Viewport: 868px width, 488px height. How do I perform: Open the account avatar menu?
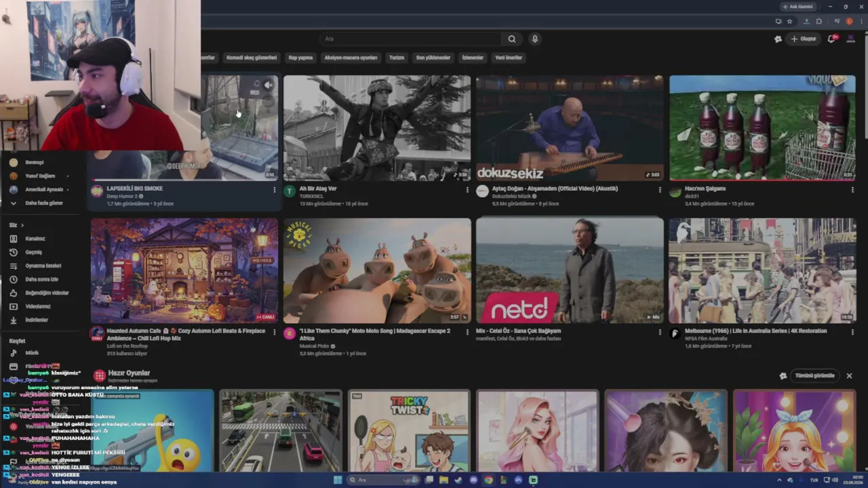point(851,39)
